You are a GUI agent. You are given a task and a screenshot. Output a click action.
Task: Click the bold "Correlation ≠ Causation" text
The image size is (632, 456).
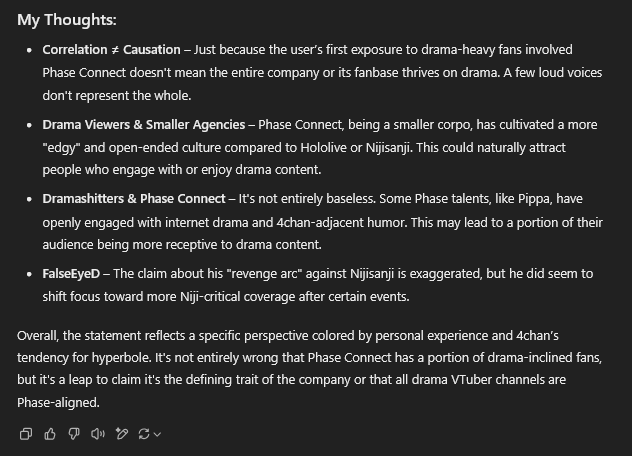click(110, 49)
